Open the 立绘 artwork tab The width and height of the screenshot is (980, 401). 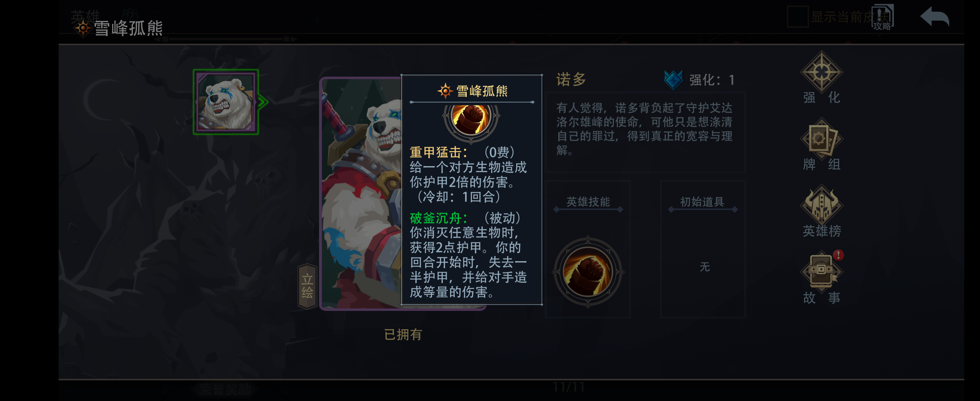point(307,286)
